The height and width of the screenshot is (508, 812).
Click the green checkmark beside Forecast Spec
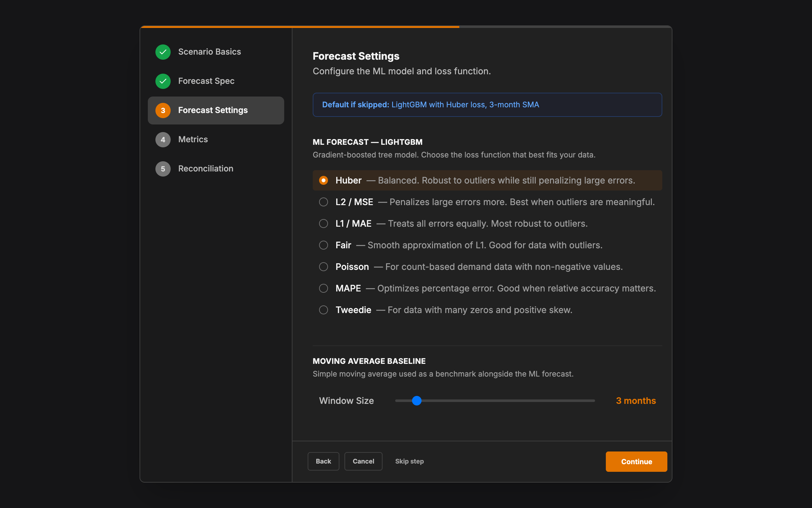point(163,81)
